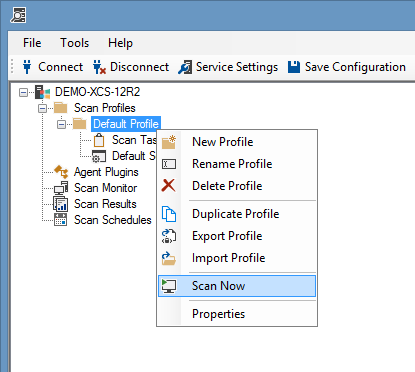Click the Save Configuration floppy icon
Screen dimensions: 415x372
point(294,67)
